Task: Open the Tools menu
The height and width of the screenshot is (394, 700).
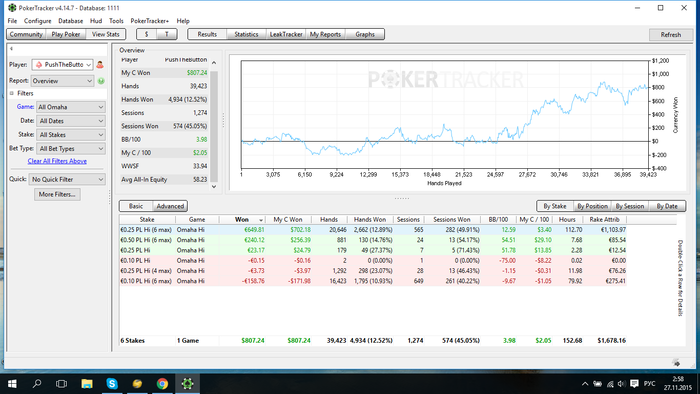Action: 116,21
